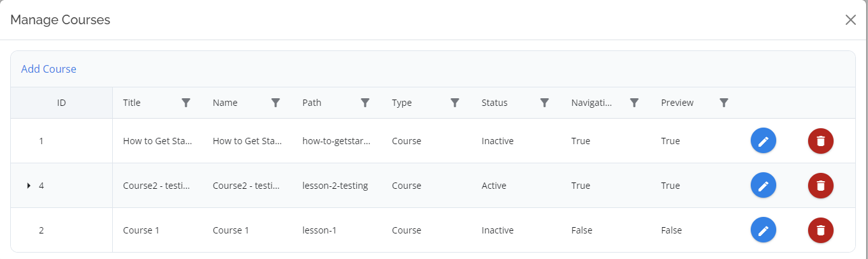Close the Manage Courses dialog
The height and width of the screenshot is (259, 868).
tap(851, 20)
